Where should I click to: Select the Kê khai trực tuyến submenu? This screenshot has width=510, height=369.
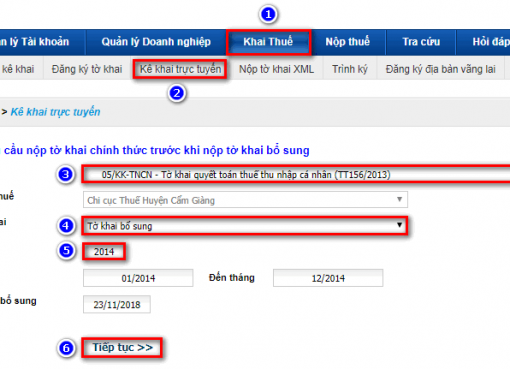[x=180, y=69]
